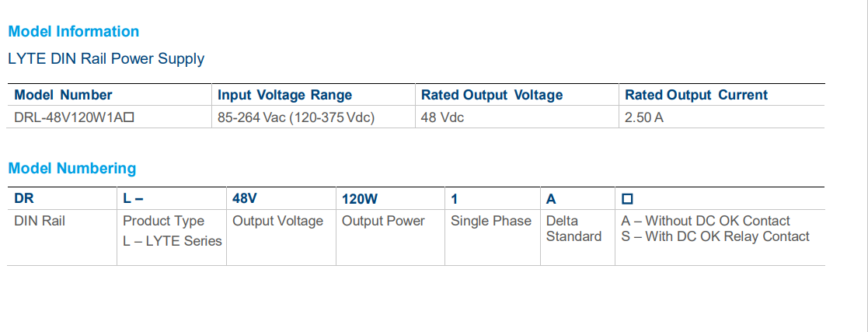This screenshot has width=868, height=332.
Task: Select the LYTE DIN Rail Power Supply text
Action: tap(106, 59)
